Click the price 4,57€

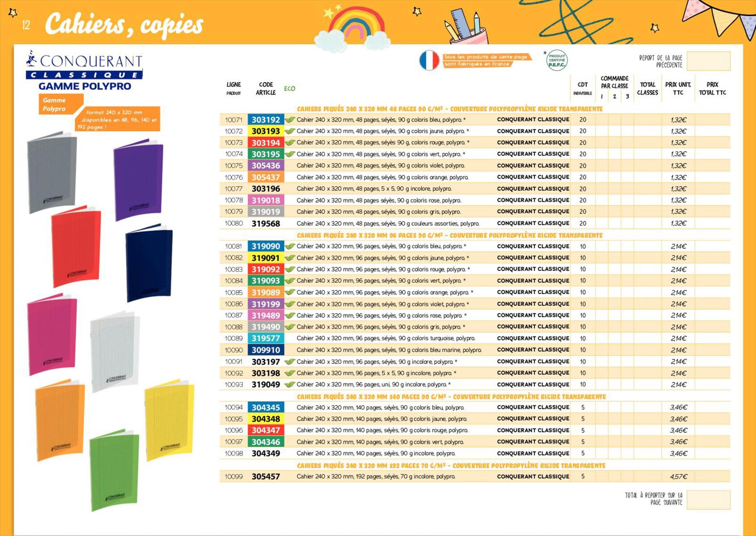678,477
